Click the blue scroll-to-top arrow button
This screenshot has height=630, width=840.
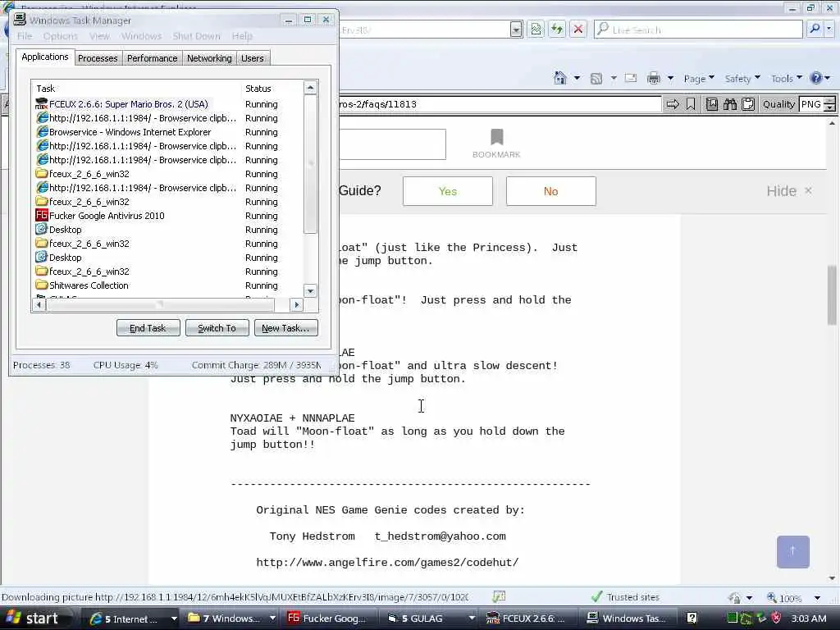pyautogui.click(x=793, y=552)
